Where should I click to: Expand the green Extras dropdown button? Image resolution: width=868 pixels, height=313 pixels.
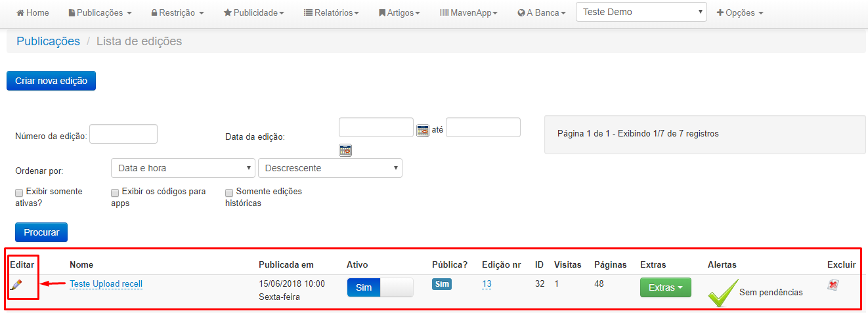point(666,287)
